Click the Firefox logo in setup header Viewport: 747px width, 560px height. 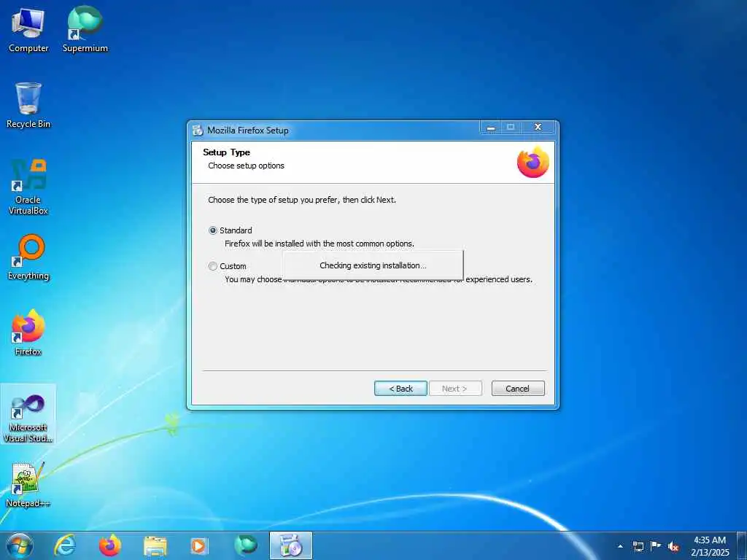pos(533,163)
